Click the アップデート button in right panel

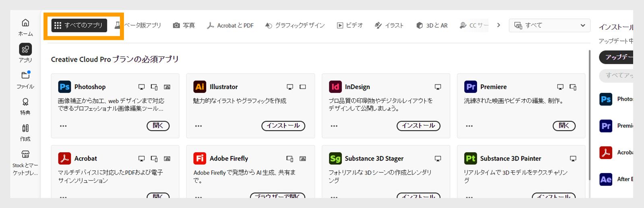pyautogui.click(x=616, y=57)
